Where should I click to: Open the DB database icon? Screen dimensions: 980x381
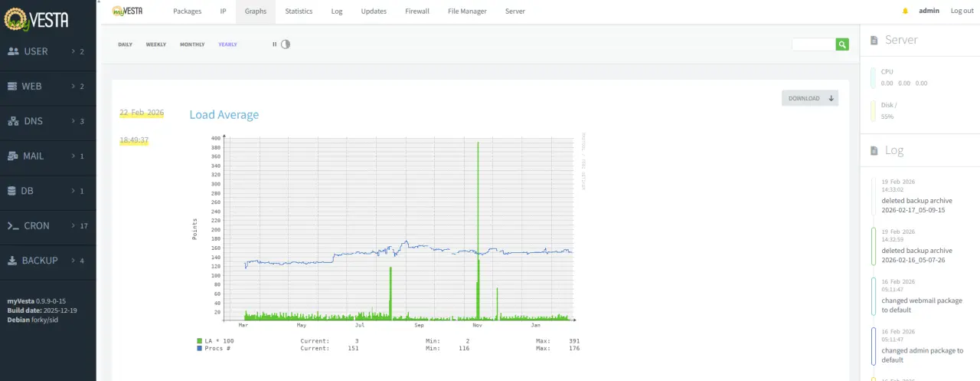click(x=12, y=191)
